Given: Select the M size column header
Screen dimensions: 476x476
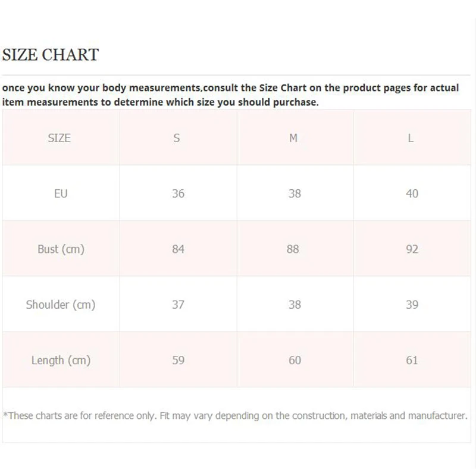Looking at the screenshot, I should tap(293, 138).
